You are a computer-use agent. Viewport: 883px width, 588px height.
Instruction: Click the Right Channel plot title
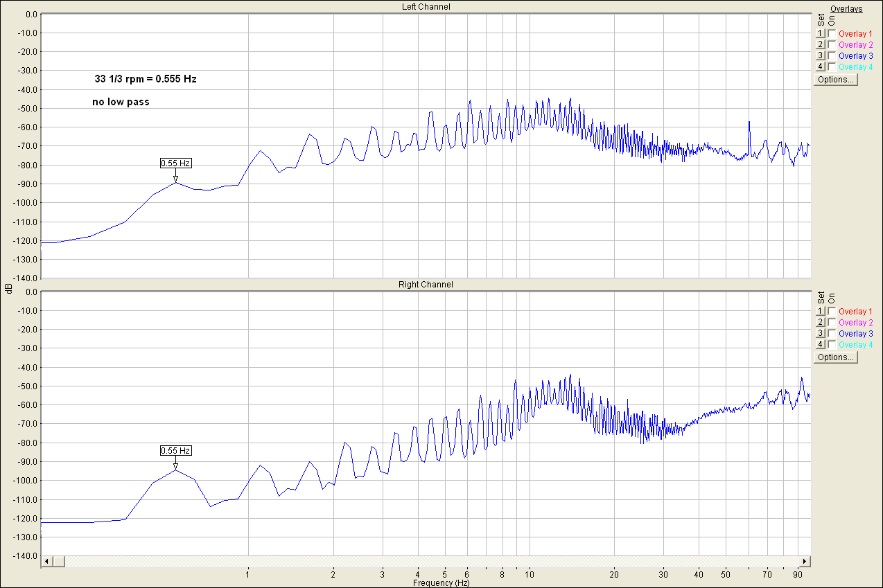click(x=426, y=285)
